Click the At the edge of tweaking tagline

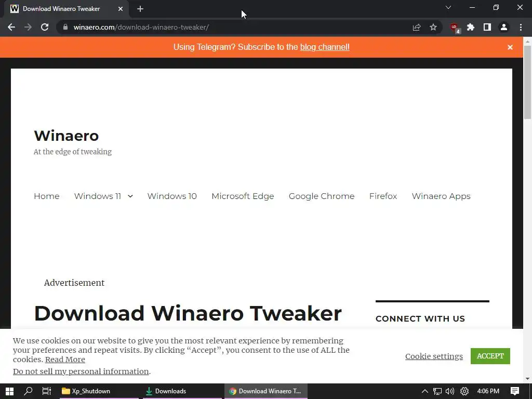tap(73, 152)
